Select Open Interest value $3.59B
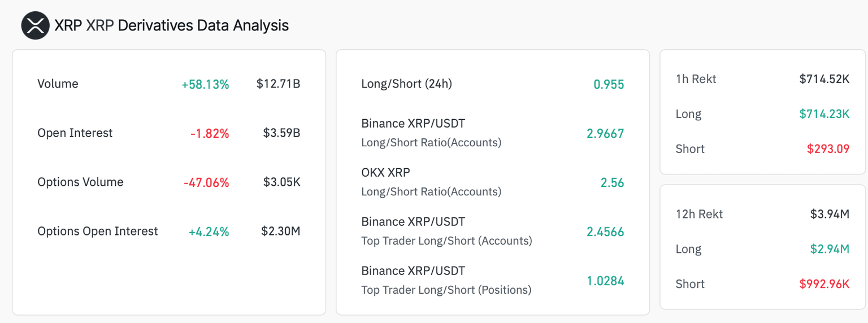This screenshot has width=868, height=323. click(x=281, y=133)
